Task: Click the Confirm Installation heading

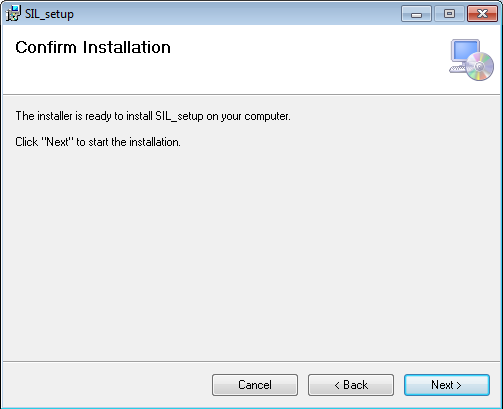Action: click(x=93, y=47)
